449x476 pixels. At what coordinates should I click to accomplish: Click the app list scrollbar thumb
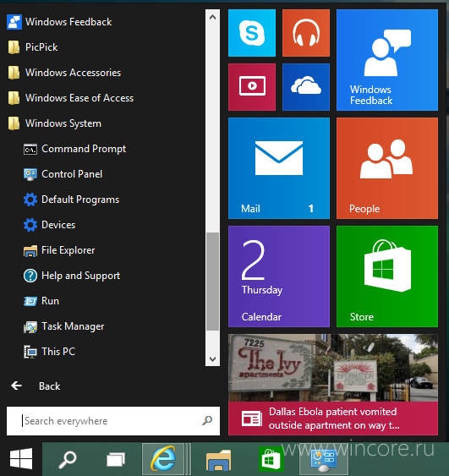click(x=212, y=282)
